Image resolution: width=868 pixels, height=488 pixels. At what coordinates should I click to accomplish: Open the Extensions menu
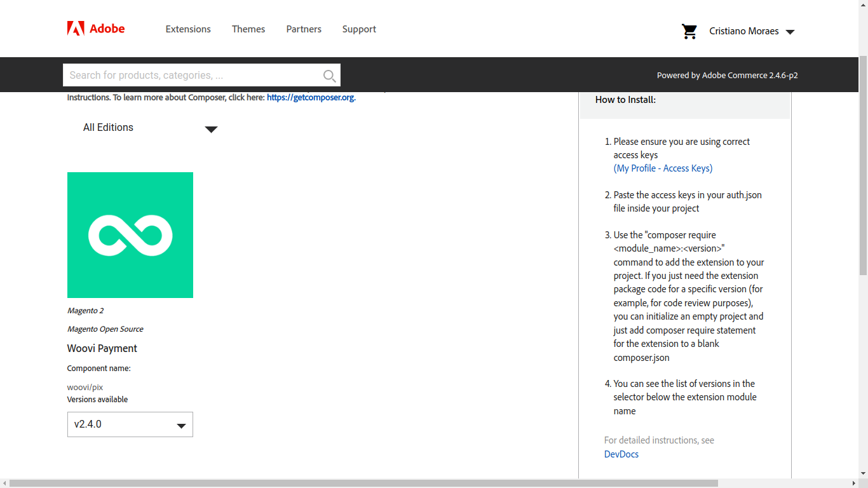click(188, 29)
